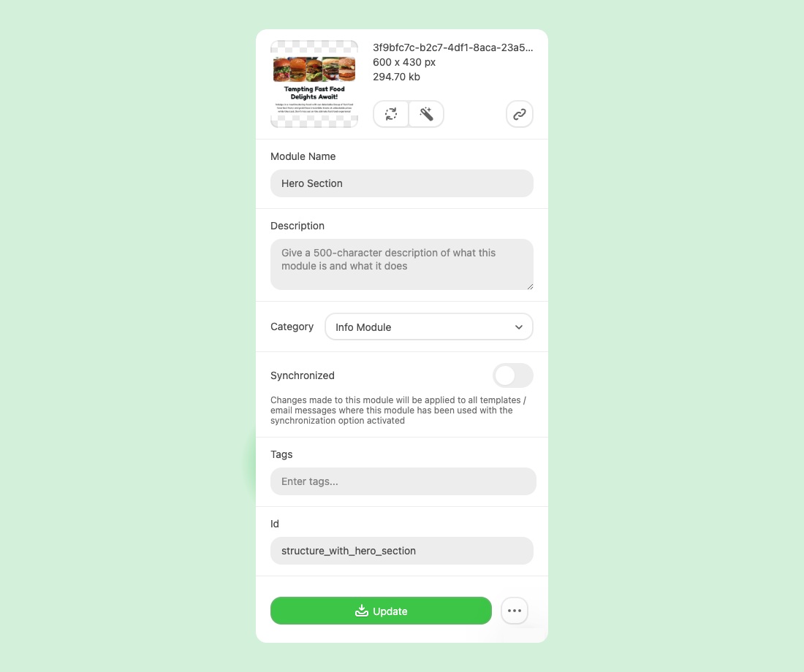Open the Category dropdown showing Info Module
This screenshot has width=804, height=672.
(428, 327)
